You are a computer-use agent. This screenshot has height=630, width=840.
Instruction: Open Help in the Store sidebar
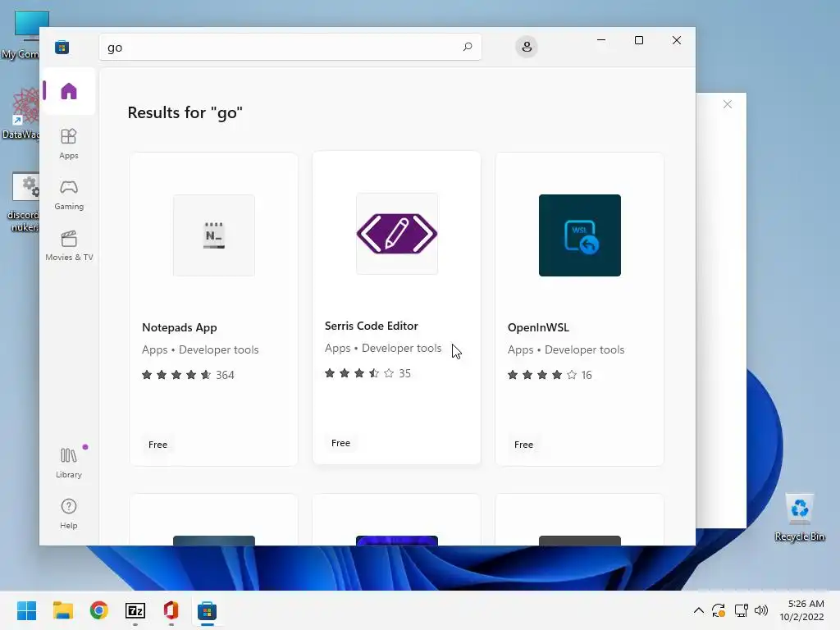(x=69, y=514)
